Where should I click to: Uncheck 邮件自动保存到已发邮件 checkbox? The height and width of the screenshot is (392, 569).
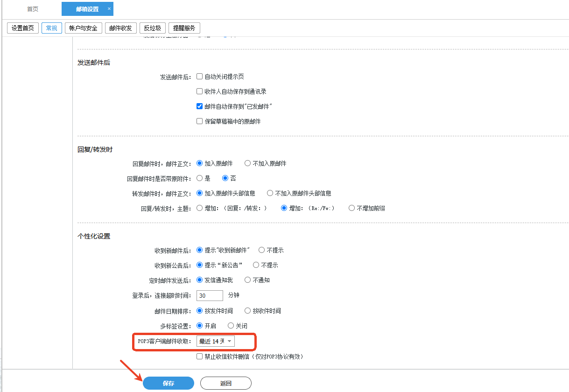coord(200,106)
